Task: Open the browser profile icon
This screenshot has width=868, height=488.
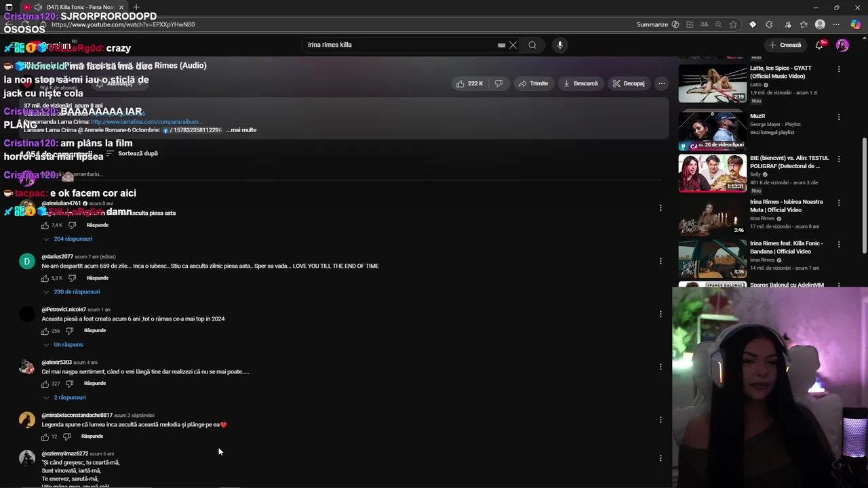Action: click(x=820, y=24)
